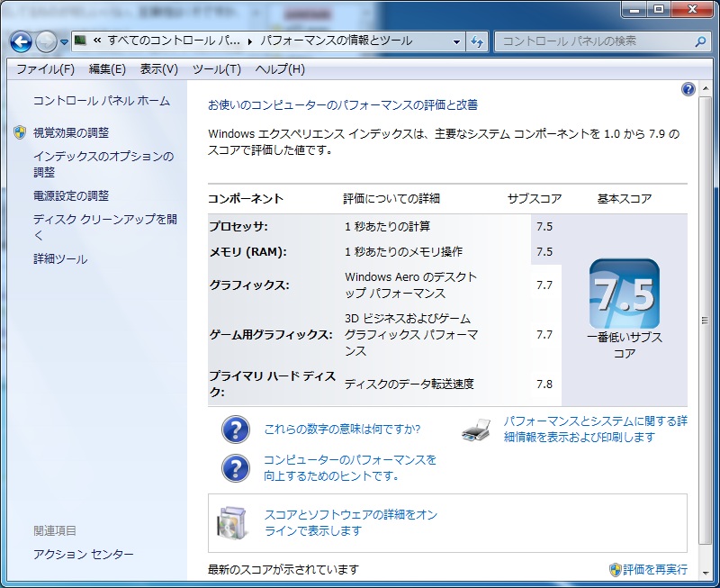
Task: Click the software box icon for online details
Action: [232, 522]
